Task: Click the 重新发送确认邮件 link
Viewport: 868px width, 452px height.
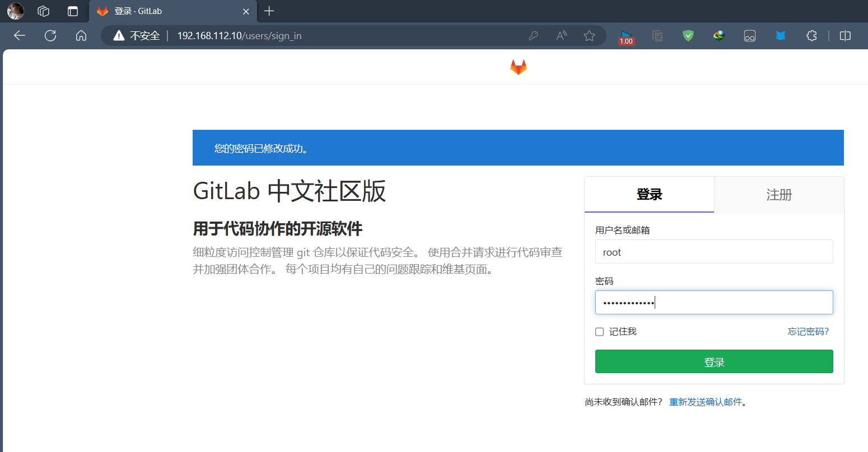Action: click(706, 402)
